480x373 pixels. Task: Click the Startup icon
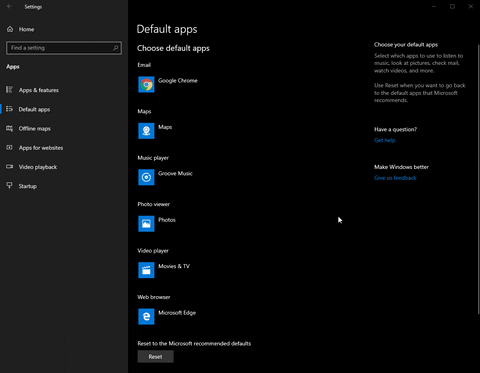(x=9, y=186)
